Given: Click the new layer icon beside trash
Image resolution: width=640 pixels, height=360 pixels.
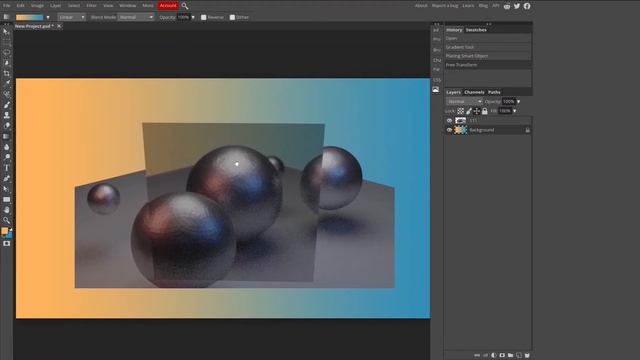Looking at the screenshot, I should 519,356.
